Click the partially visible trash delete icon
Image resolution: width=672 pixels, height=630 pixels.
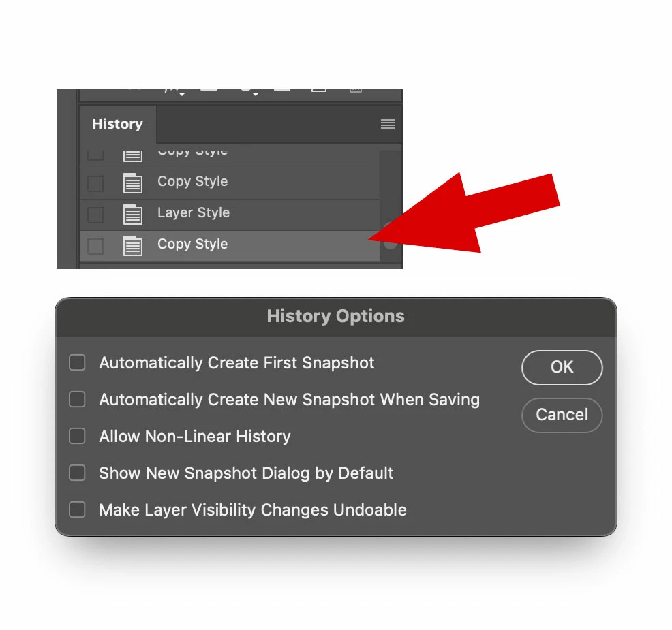(x=356, y=91)
